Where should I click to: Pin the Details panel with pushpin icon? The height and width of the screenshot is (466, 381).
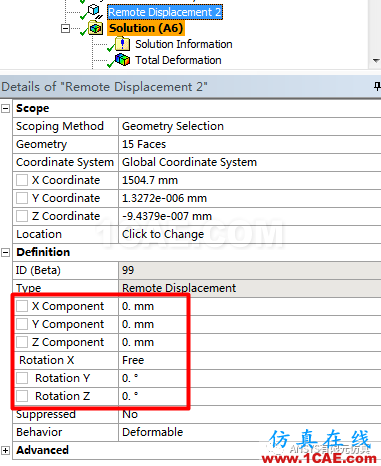click(x=377, y=87)
